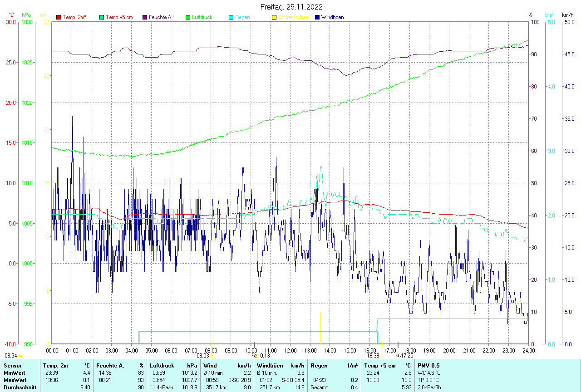Image resolution: width=581 pixels, height=392 pixels.
Task: Click the average temperature value 6.40
Action: (85, 387)
